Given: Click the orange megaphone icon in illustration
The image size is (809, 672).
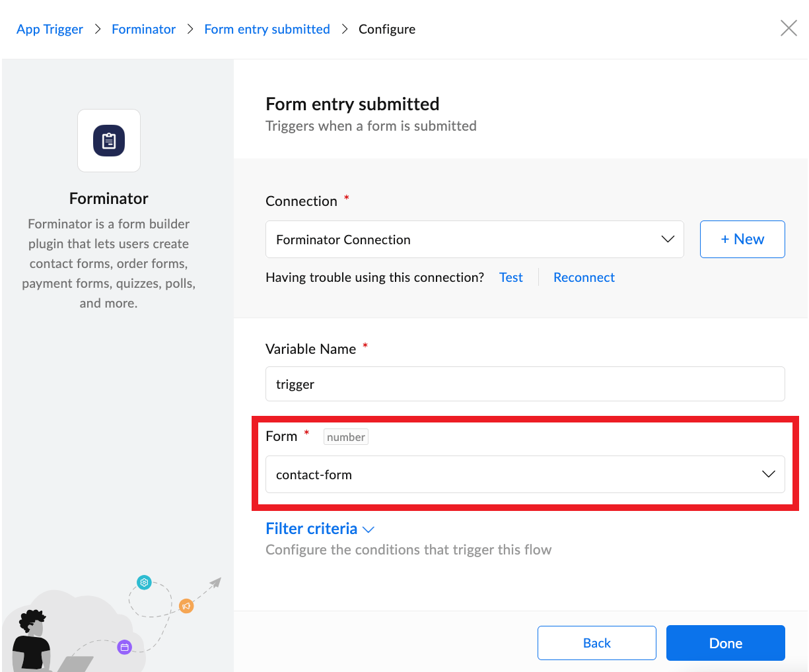Looking at the screenshot, I should (186, 605).
